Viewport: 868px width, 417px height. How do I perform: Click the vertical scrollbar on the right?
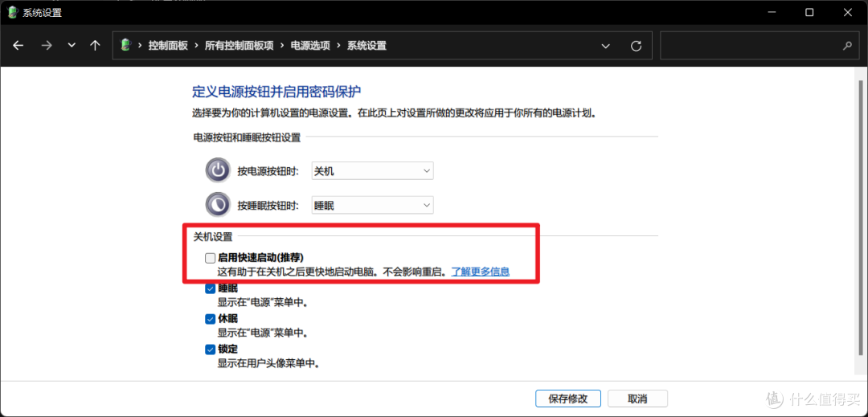(860, 217)
